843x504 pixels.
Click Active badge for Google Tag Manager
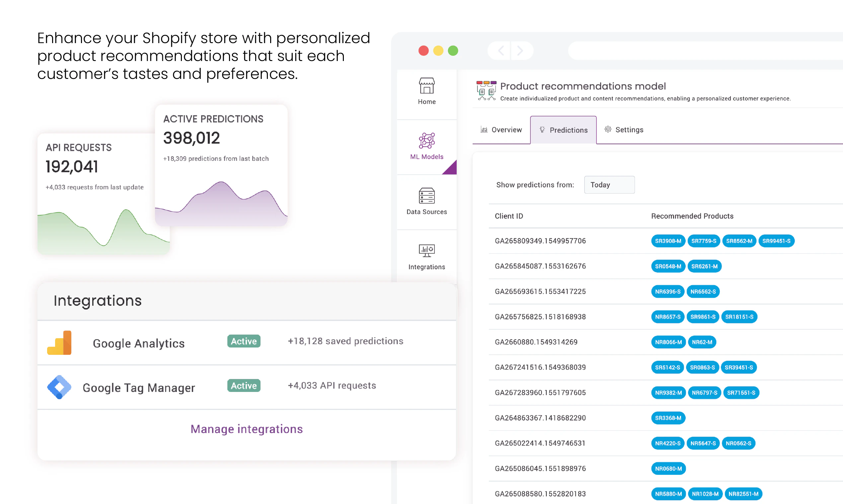244,386
